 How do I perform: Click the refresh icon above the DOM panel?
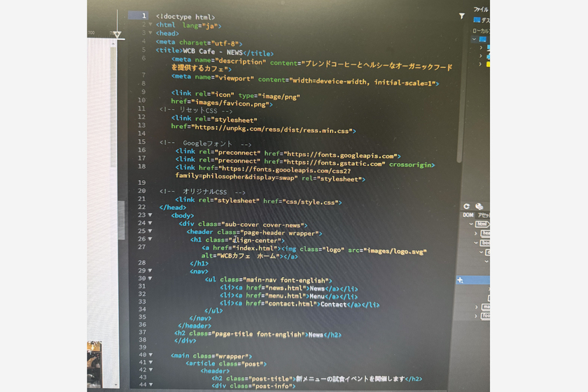[x=466, y=206]
